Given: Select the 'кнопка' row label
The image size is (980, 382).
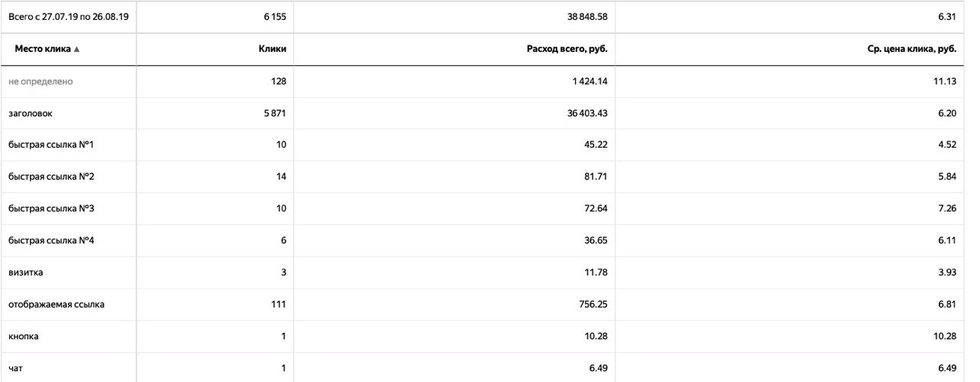Looking at the screenshot, I should (x=24, y=337).
